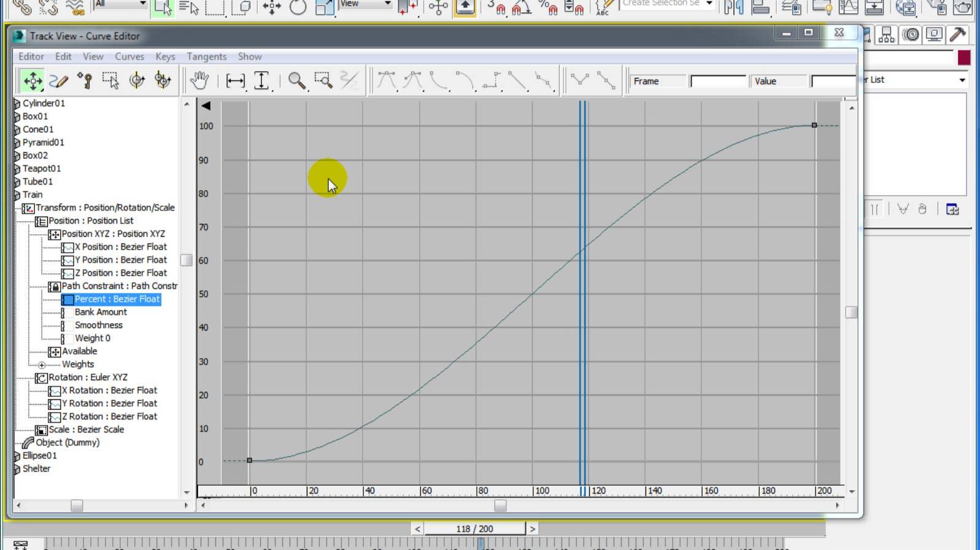Select Smoothness track

tap(98, 325)
